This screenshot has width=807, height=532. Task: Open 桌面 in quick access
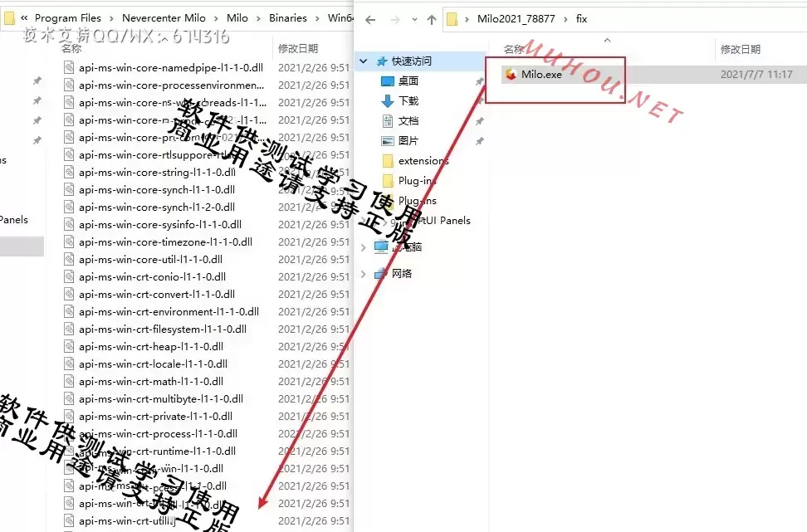click(x=408, y=81)
